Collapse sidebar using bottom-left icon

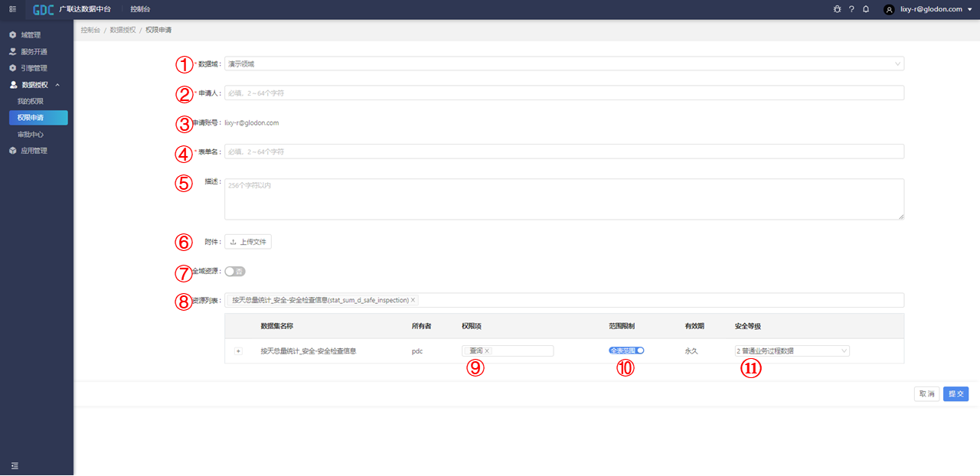14,465
